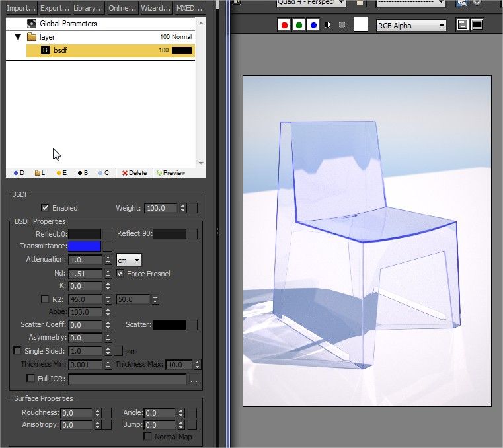This screenshot has height=448, width=503.
Task: Open Global Parameters icon row
Action: point(32,24)
